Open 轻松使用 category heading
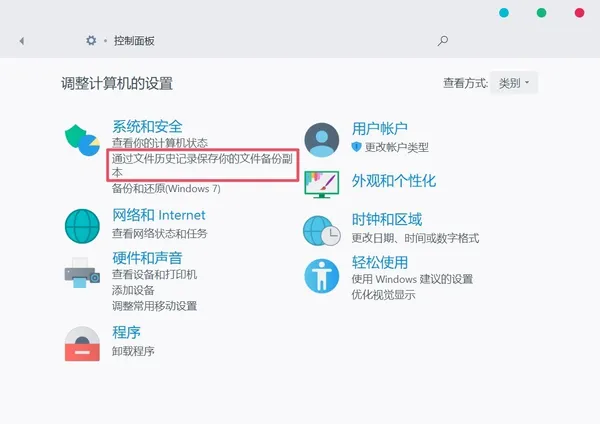Image resolution: width=600 pixels, height=424 pixels. [x=380, y=263]
